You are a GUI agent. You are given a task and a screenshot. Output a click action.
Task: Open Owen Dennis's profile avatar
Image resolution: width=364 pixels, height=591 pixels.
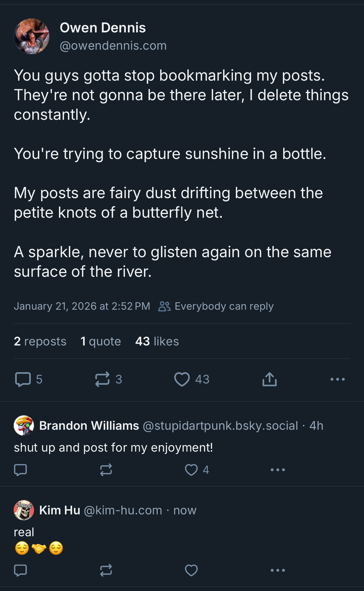coord(32,36)
